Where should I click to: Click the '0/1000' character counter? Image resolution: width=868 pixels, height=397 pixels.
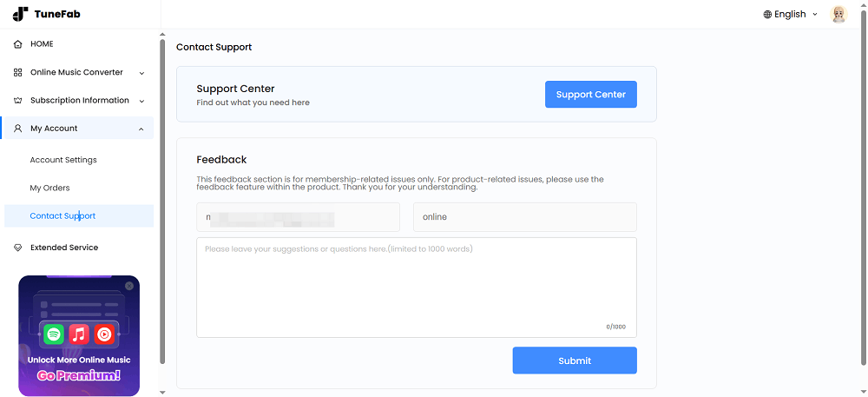click(615, 327)
